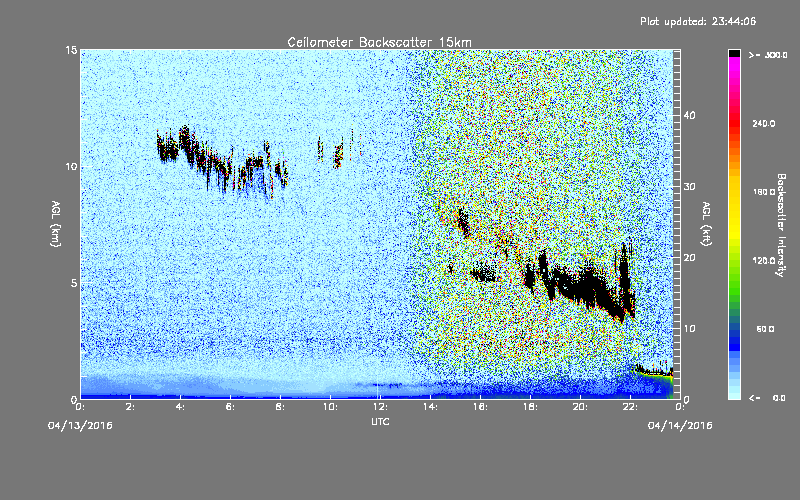This screenshot has width=800, height=500.
Task: Click the 22: hour tick on the time axis
Action: (630, 407)
